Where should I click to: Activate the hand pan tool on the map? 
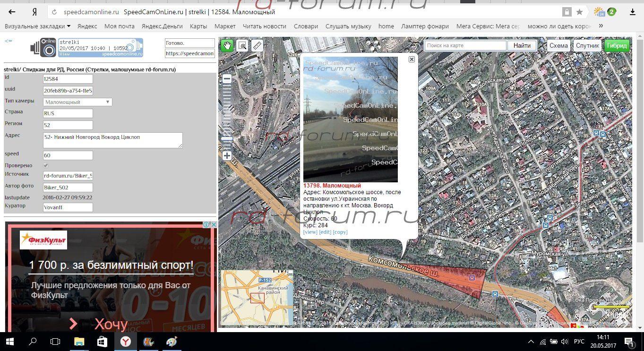coord(227,46)
